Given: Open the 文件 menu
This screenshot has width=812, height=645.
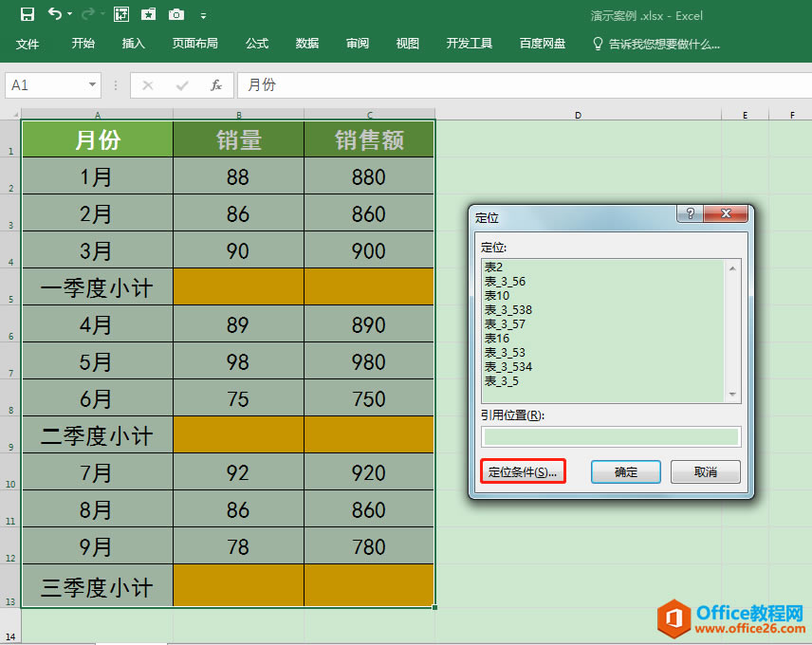Looking at the screenshot, I should pyautogui.click(x=28, y=44).
